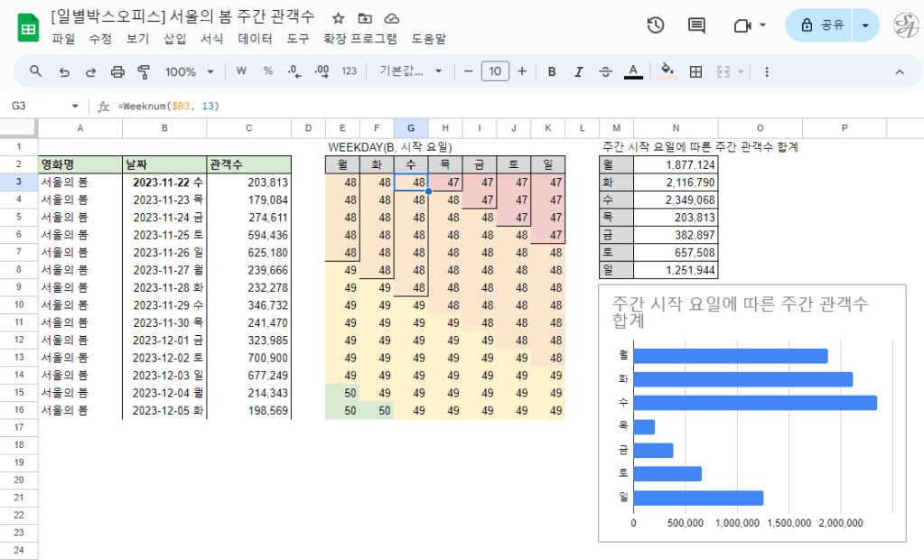Open the 데이터 menu
The width and height of the screenshot is (924, 560).
[255, 39]
